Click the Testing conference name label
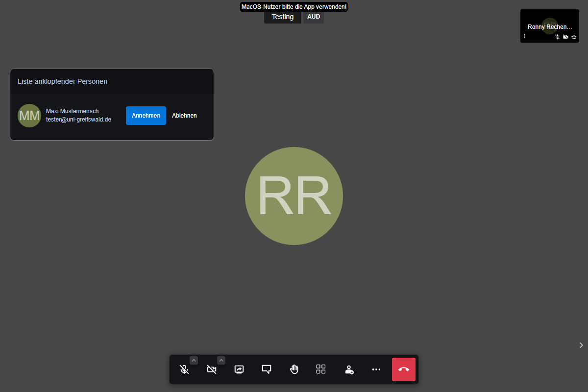Screen dimensions: 588x392 click(283, 17)
